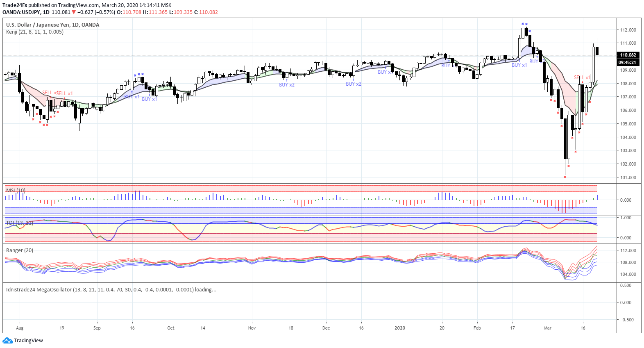Click the 104.000 price axis label
This screenshot has width=644, height=348.
[628, 137]
